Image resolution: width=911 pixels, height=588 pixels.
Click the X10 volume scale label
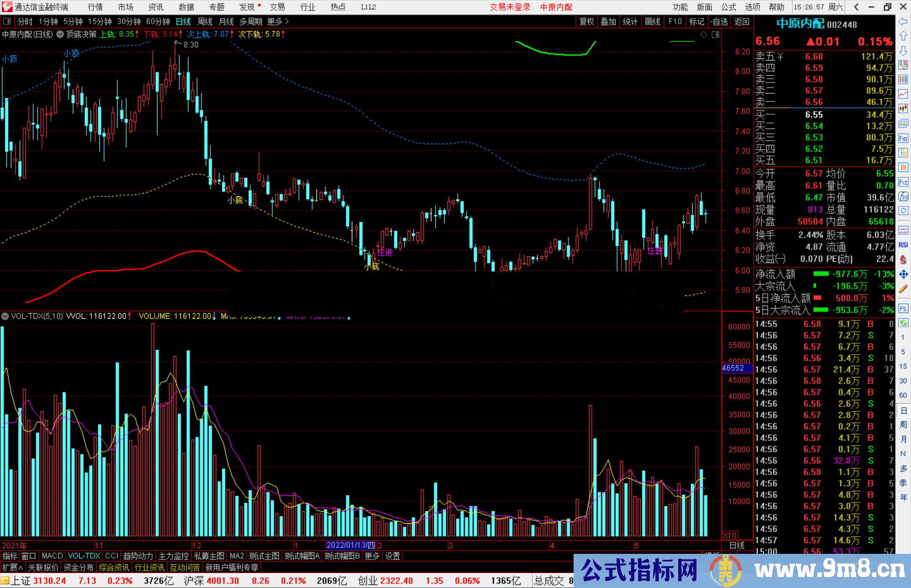tap(730, 535)
